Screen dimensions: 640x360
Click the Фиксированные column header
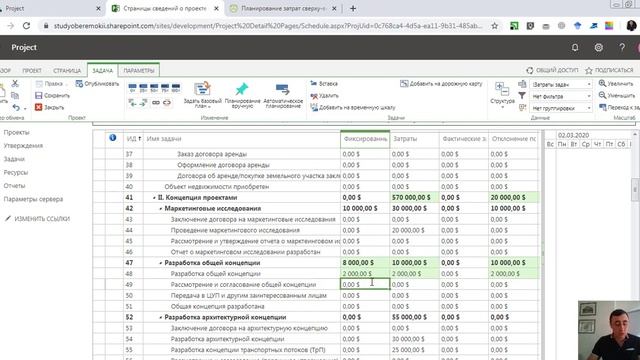click(365, 139)
